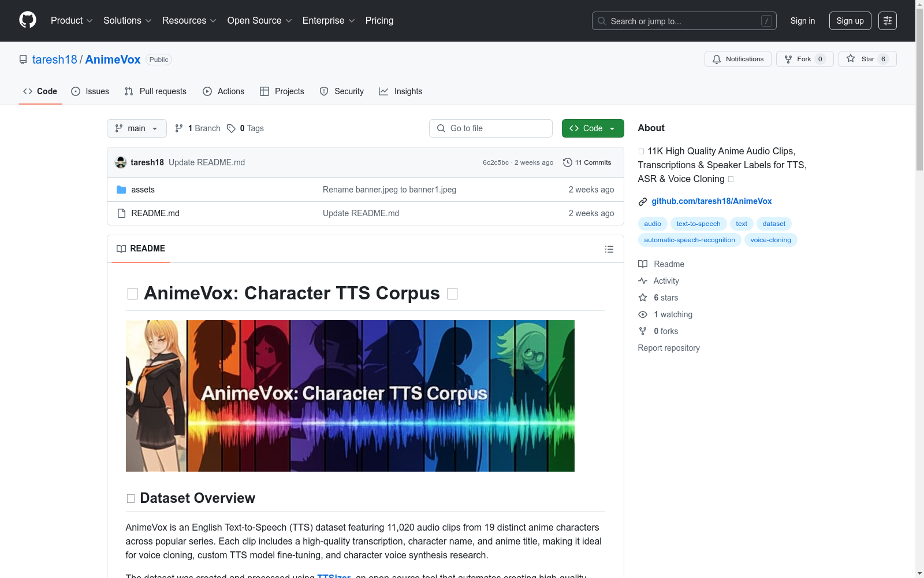Click the branch icon next to 1 Branch
Screen dimensions: 924x578
[179, 128]
